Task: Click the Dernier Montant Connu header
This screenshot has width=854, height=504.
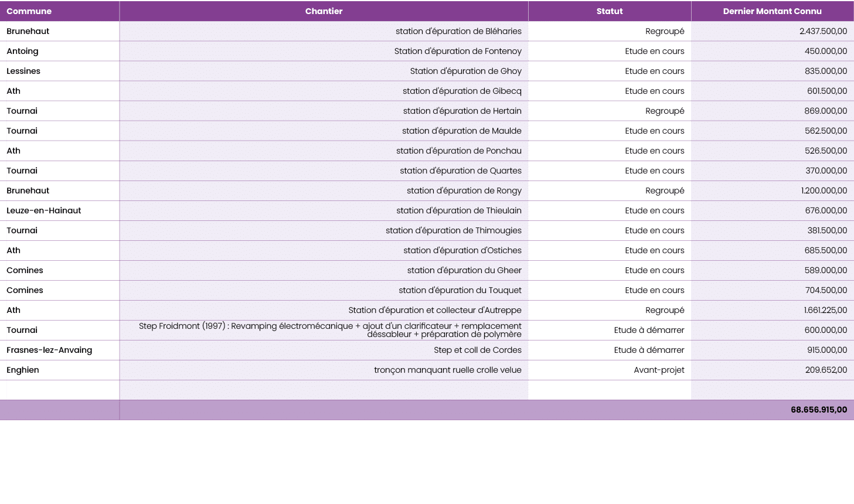Action: point(772,11)
